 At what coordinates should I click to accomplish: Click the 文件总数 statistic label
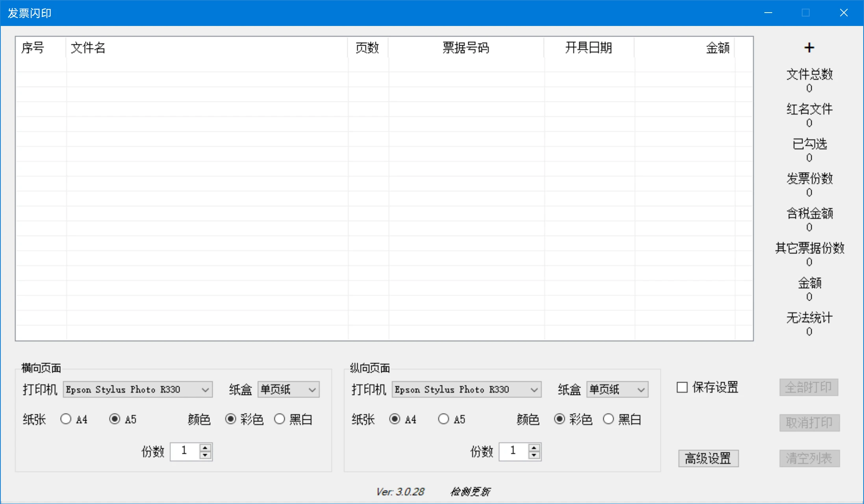[810, 74]
